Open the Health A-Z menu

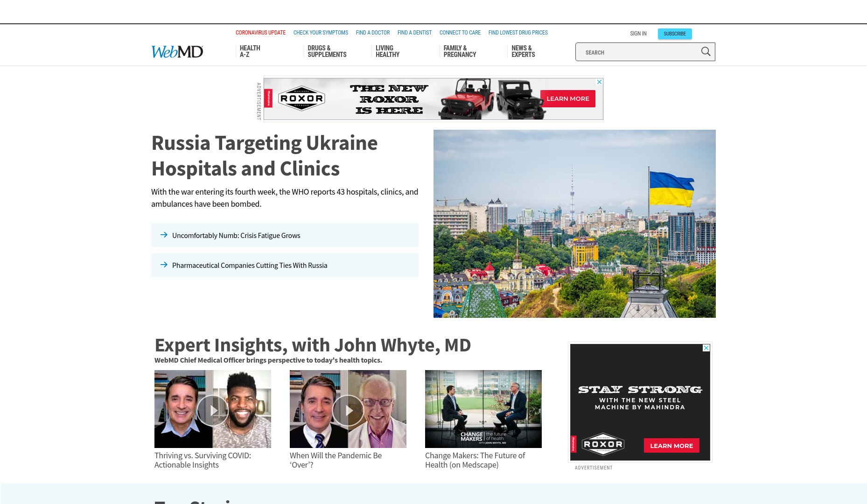click(x=250, y=51)
